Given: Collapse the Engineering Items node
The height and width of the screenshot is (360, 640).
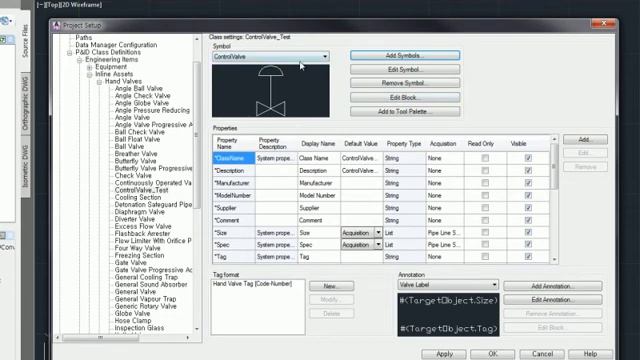Looking at the screenshot, I should [80, 60].
